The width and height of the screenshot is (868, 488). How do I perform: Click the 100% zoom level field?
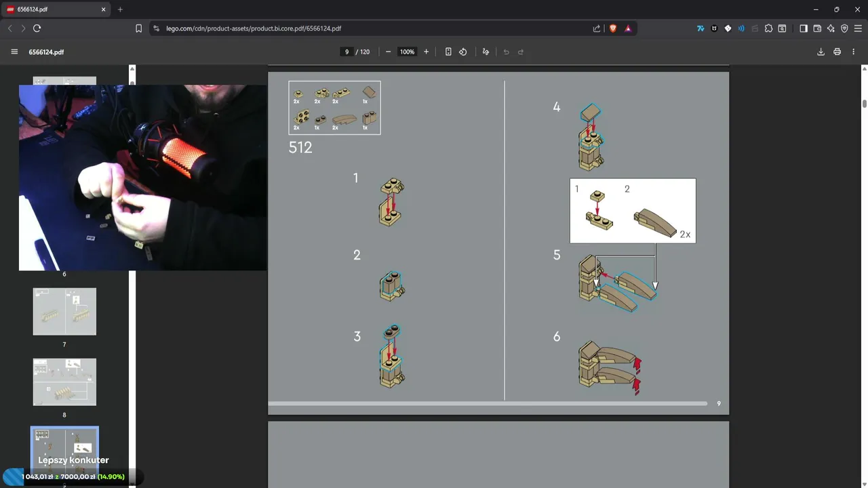click(x=407, y=52)
